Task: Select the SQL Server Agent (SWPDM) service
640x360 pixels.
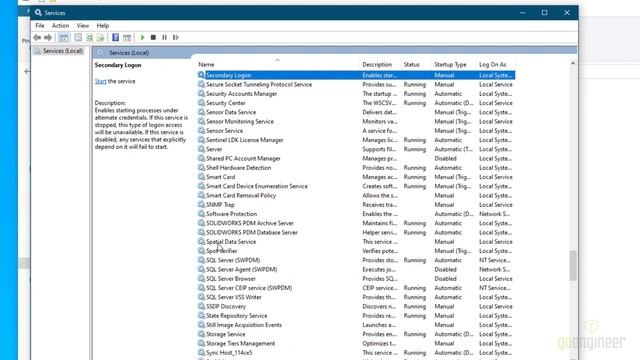Action: point(242,269)
